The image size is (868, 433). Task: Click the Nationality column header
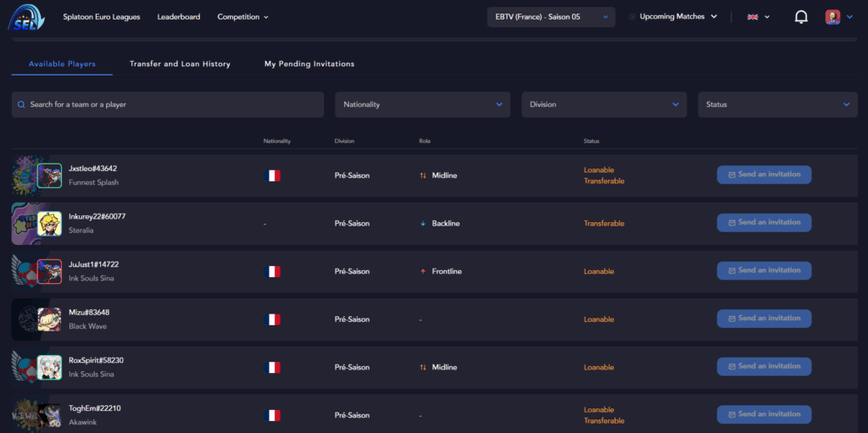click(277, 142)
